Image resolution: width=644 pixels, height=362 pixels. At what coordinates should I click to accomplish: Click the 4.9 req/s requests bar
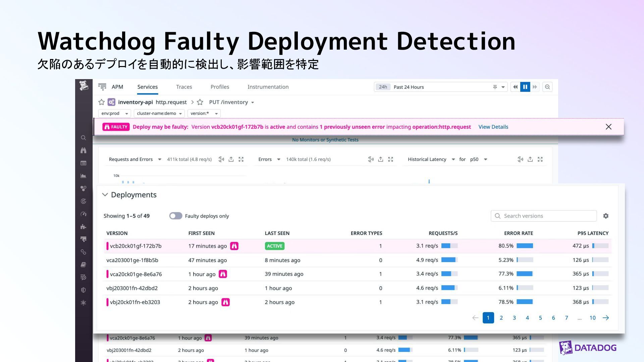[449, 260]
